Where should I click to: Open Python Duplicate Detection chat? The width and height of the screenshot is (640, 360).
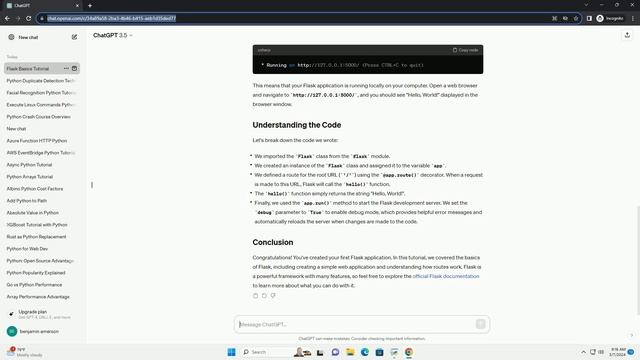click(x=41, y=81)
